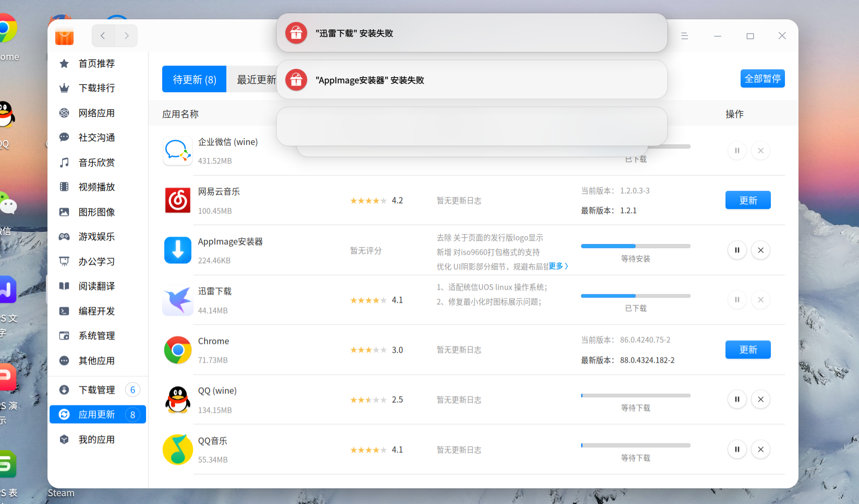Go to 图形图像 category
The image size is (859, 504).
(98, 212)
